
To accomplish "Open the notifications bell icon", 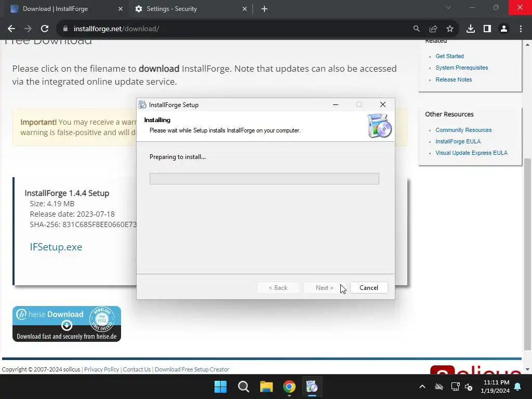I will click(x=518, y=387).
